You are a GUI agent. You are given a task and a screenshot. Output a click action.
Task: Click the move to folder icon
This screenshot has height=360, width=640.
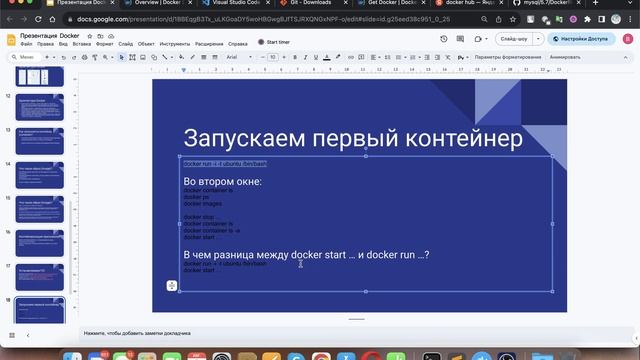(x=100, y=36)
